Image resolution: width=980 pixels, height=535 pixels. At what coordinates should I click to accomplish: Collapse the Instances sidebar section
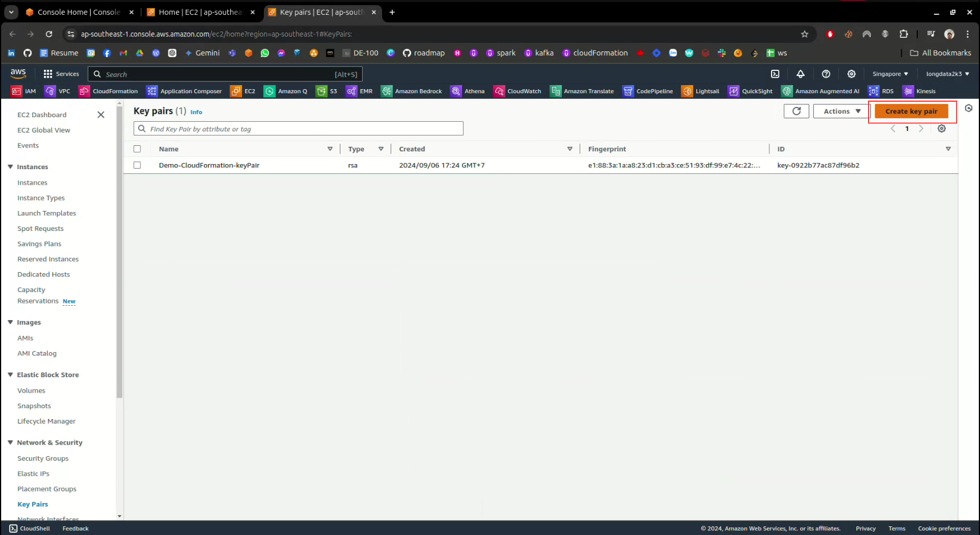pos(10,167)
